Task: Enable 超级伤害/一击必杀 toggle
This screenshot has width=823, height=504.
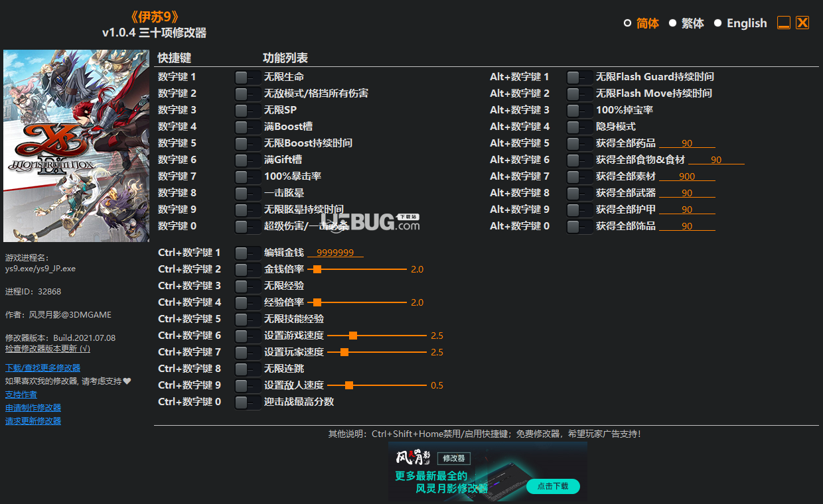Action: (x=248, y=227)
